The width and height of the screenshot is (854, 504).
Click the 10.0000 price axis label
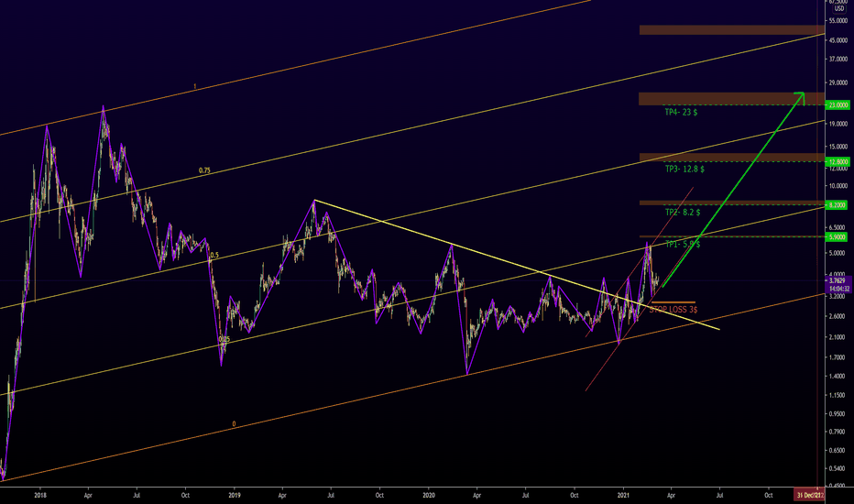838,186
